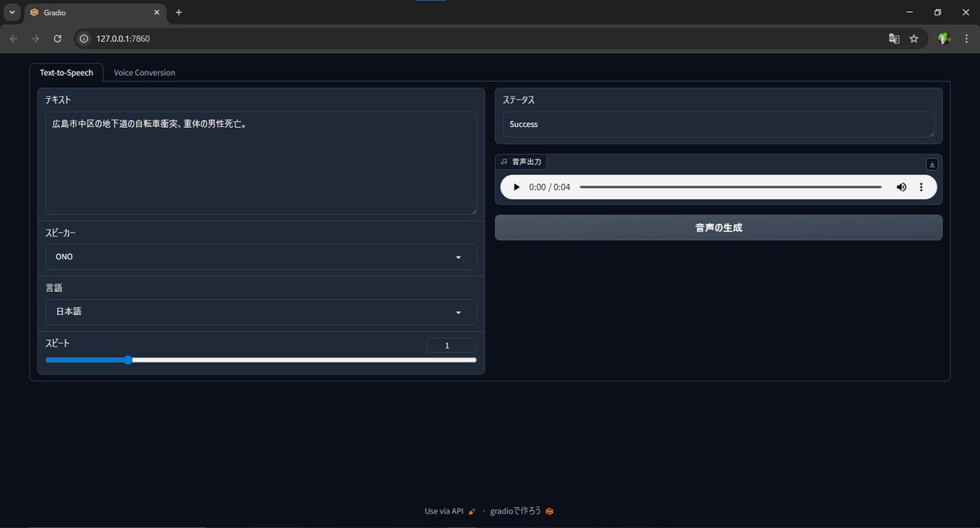Open the browser profile avatar

click(x=944, y=39)
